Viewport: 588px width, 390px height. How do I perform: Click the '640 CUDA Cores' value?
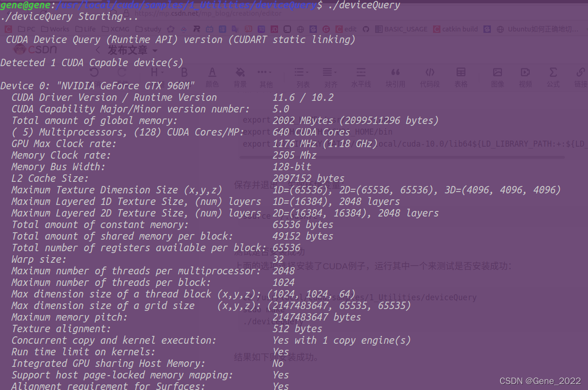click(x=311, y=132)
